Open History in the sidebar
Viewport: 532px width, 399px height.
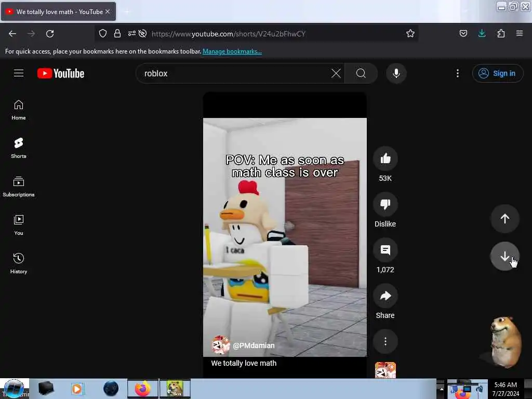pos(19,263)
